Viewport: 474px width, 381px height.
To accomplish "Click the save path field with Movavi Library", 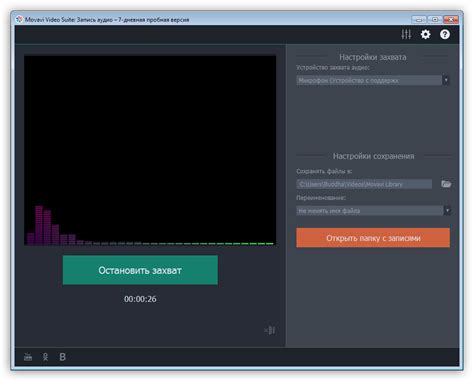I will [364, 184].
